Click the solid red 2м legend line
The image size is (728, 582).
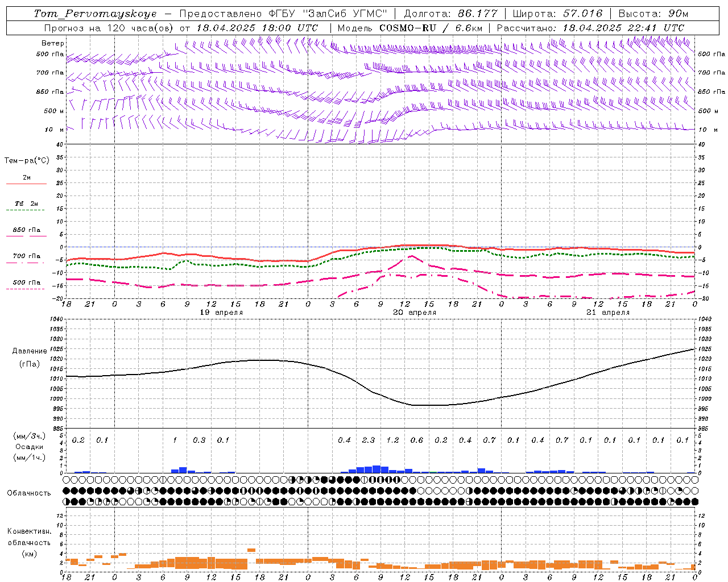pyautogui.click(x=26, y=184)
